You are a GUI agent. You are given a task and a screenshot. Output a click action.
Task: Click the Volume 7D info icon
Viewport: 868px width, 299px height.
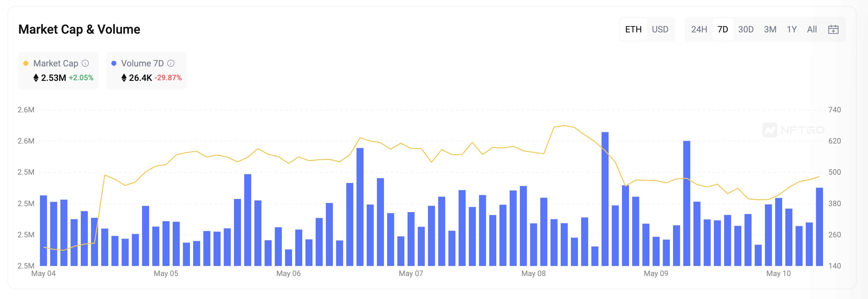tap(171, 63)
